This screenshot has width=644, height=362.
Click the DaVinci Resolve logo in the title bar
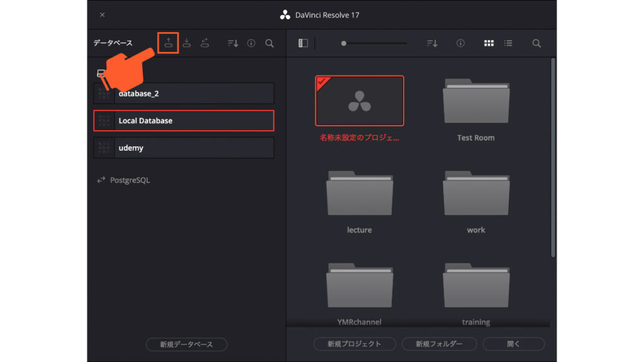285,14
